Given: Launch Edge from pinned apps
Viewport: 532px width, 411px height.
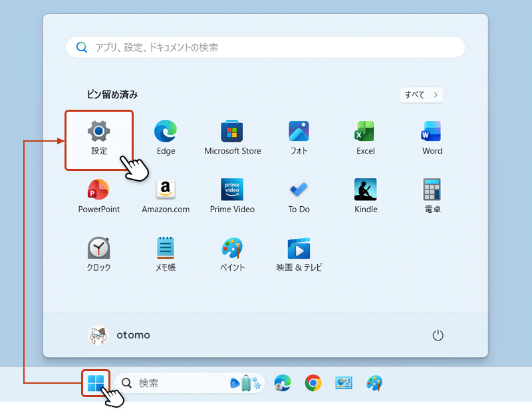Looking at the screenshot, I should (166, 138).
